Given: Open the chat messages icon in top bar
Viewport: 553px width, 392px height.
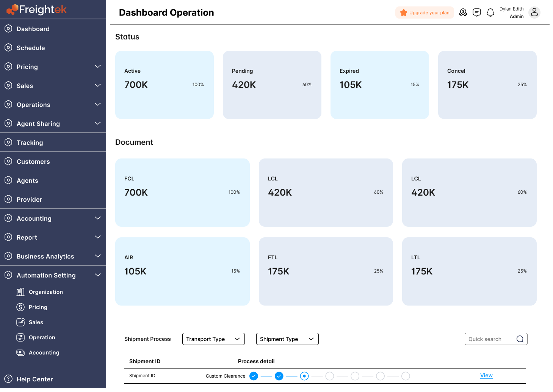Looking at the screenshot, I should click(477, 12).
